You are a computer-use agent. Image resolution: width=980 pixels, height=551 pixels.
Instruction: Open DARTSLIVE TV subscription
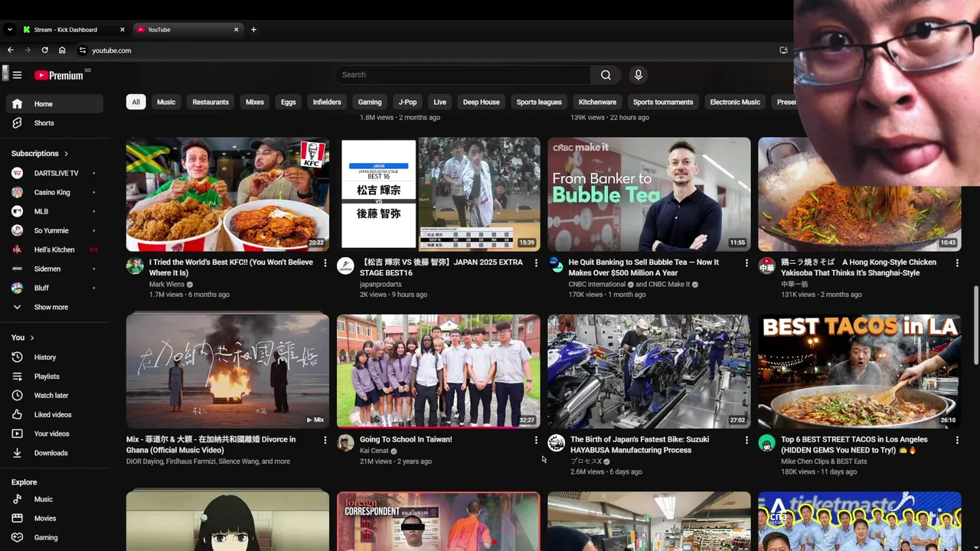54,173
